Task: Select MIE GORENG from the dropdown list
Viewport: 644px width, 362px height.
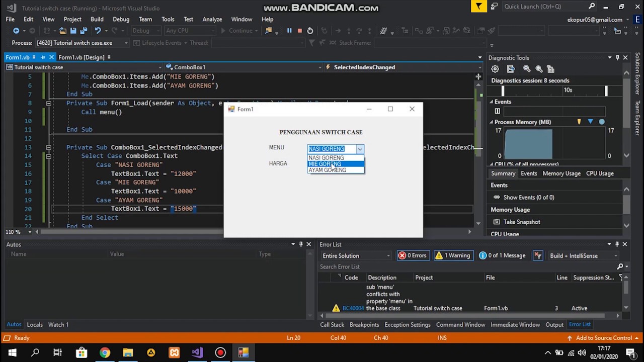Action: (x=336, y=164)
